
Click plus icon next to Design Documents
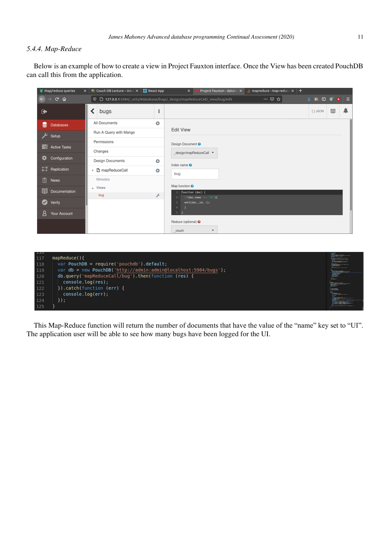[x=158, y=161]
